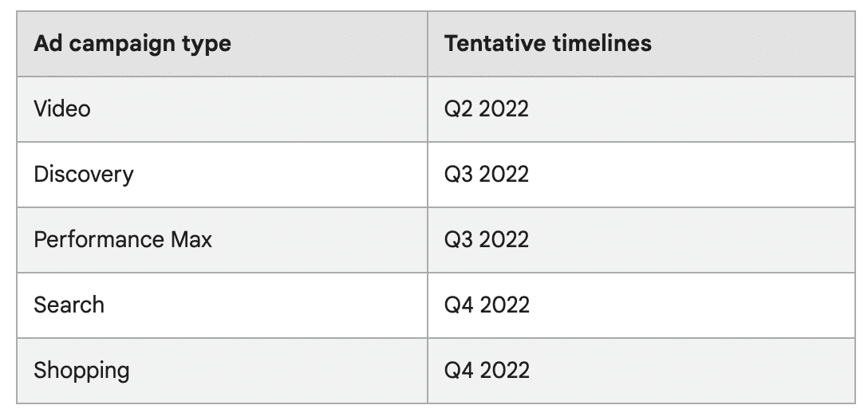
Task: Click Q4 2022 in the Search row
Action: (487, 305)
